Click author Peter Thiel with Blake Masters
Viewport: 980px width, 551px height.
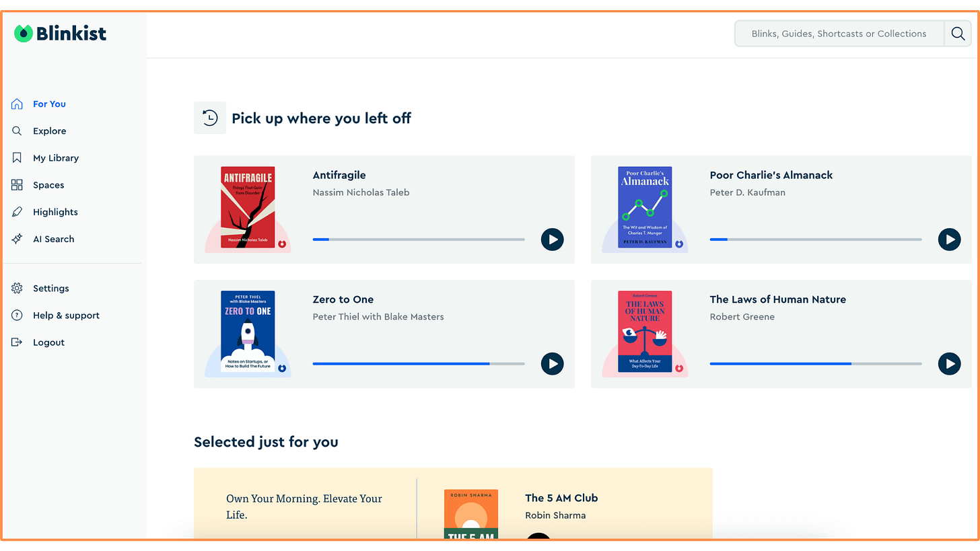coord(378,317)
